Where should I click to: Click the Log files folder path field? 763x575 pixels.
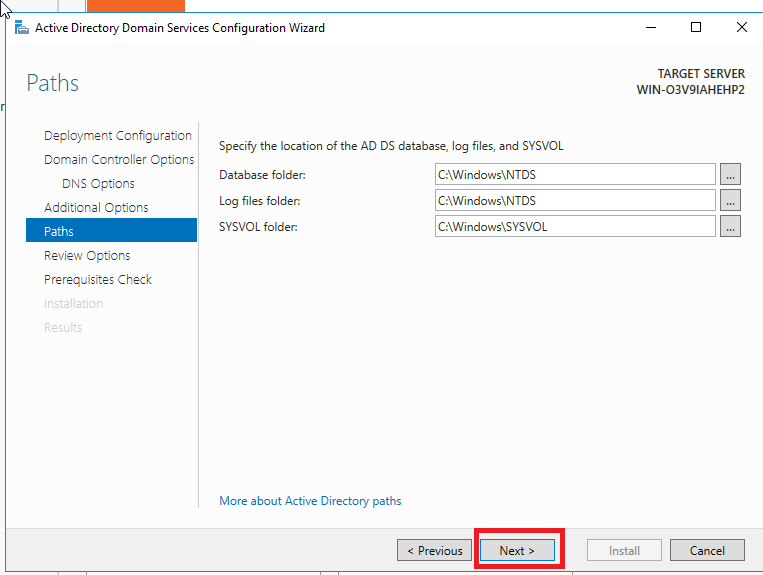pos(575,201)
